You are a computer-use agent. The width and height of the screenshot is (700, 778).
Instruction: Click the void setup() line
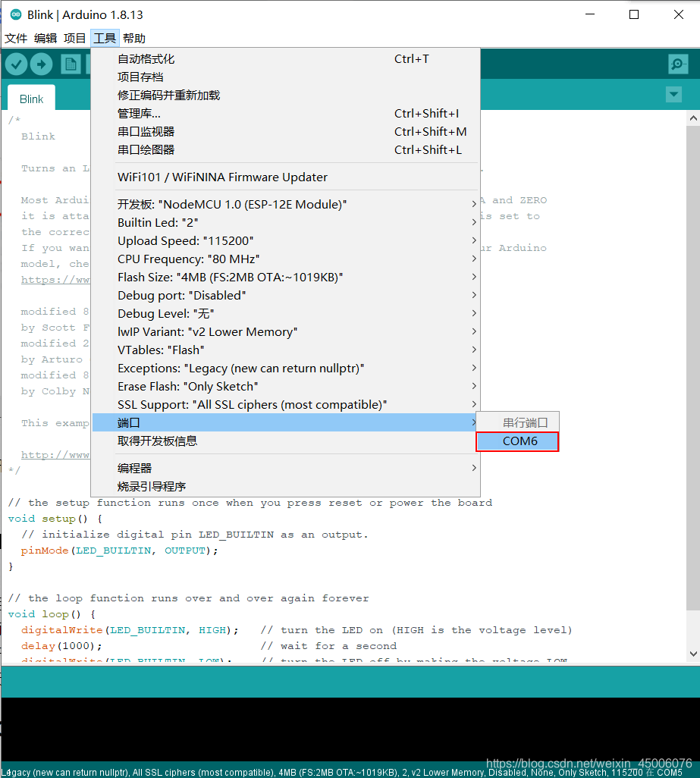[55, 519]
